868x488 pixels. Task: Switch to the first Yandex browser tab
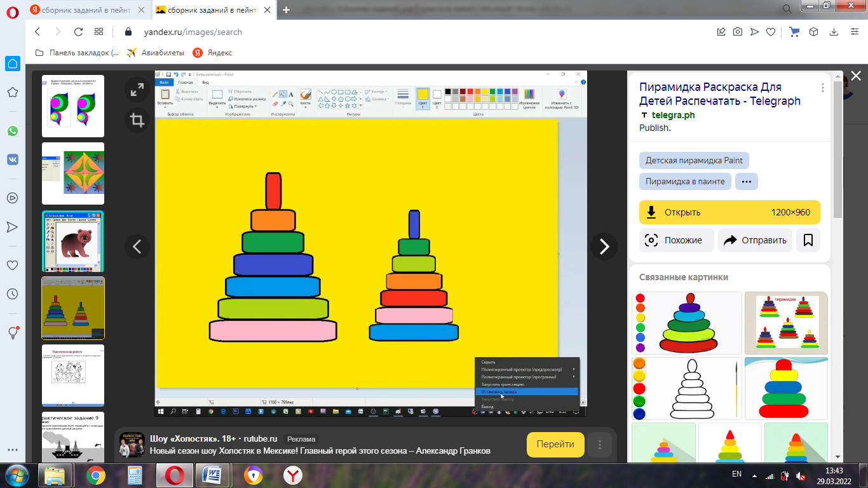click(x=88, y=10)
